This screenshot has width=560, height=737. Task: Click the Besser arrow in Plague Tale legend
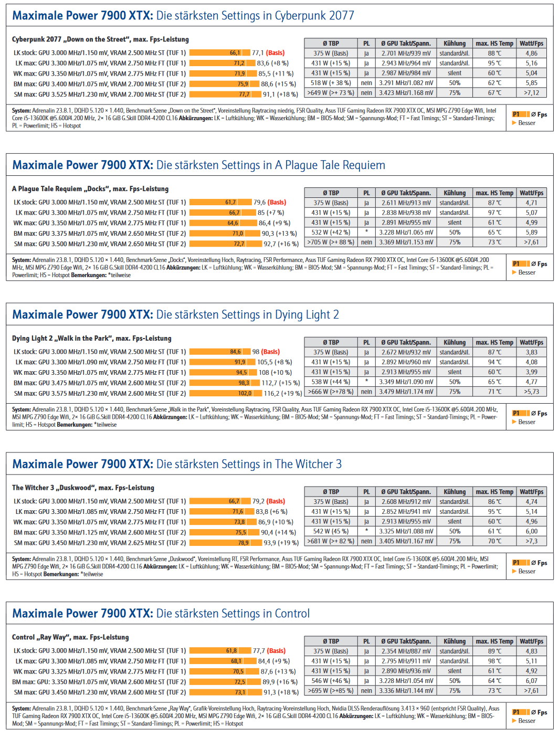(x=514, y=272)
